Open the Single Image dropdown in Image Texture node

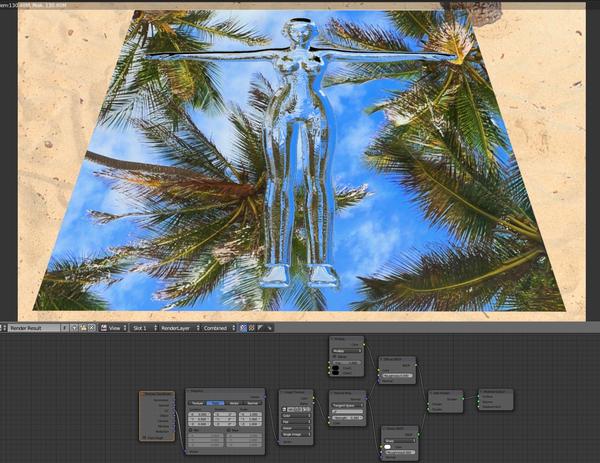pyautogui.click(x=296, y=434)
